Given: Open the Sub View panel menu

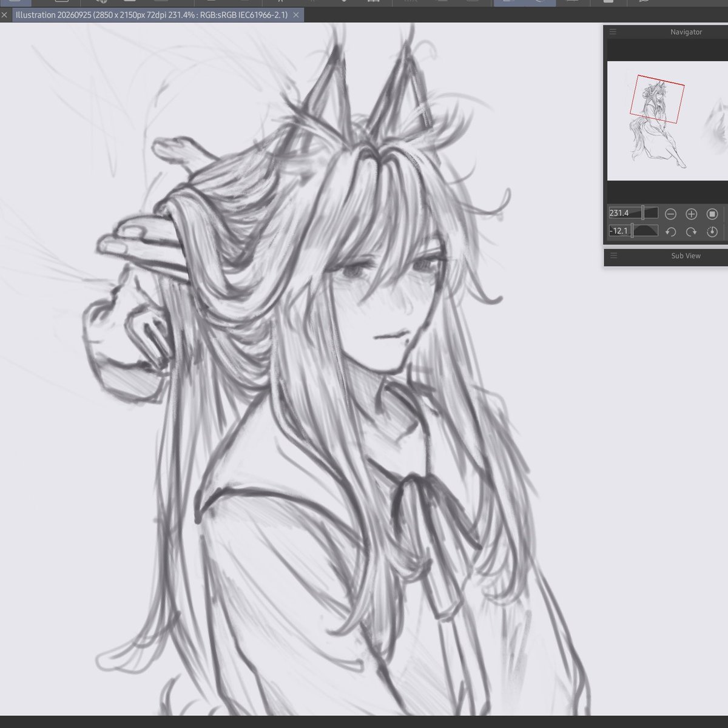Looking at the screenshot, I should coord(613,256).
